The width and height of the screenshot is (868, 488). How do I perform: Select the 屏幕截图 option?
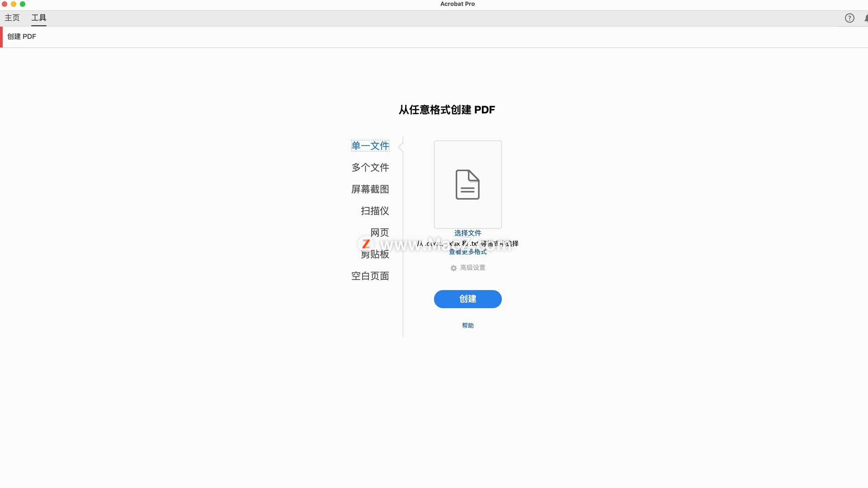[x=370, y=189]
